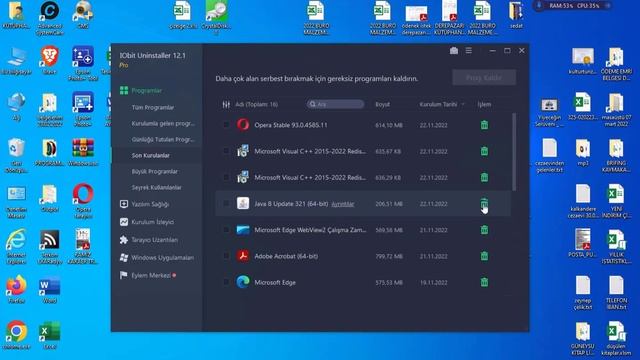640x360 pixels.
Task: Tick the checkbox for Opera Stable 93.0.4585.11
Action: pyautogui.click(x=226, y=125)
